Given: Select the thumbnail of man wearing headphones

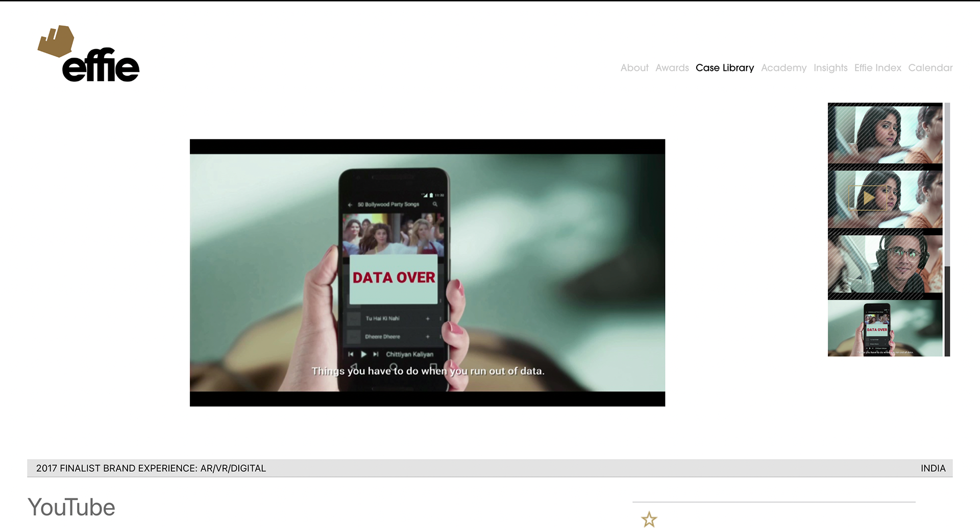Looking at the screenshot, I should point(885,264).
